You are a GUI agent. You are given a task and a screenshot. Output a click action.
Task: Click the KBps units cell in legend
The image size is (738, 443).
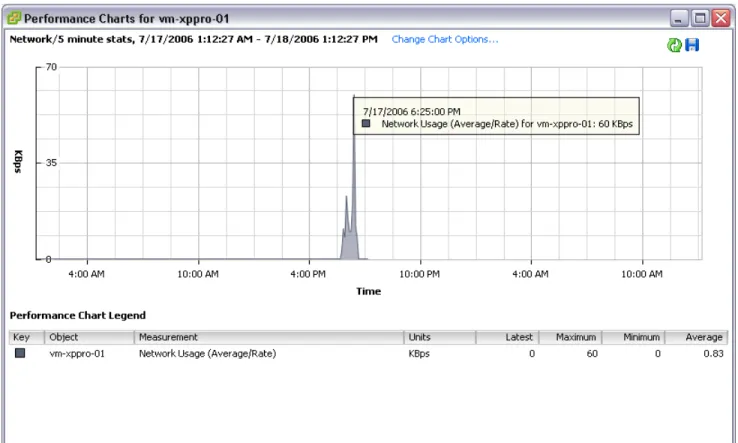point(419,354)
